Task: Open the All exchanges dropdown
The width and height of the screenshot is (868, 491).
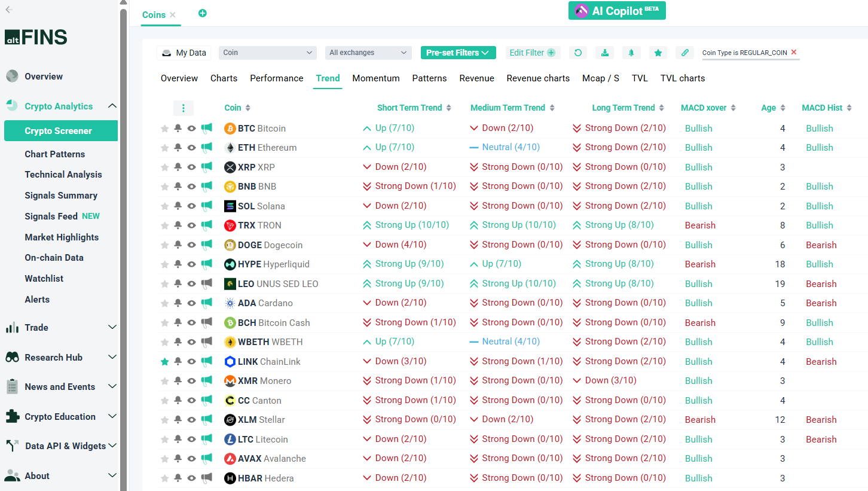Action: tap(368, 53)
